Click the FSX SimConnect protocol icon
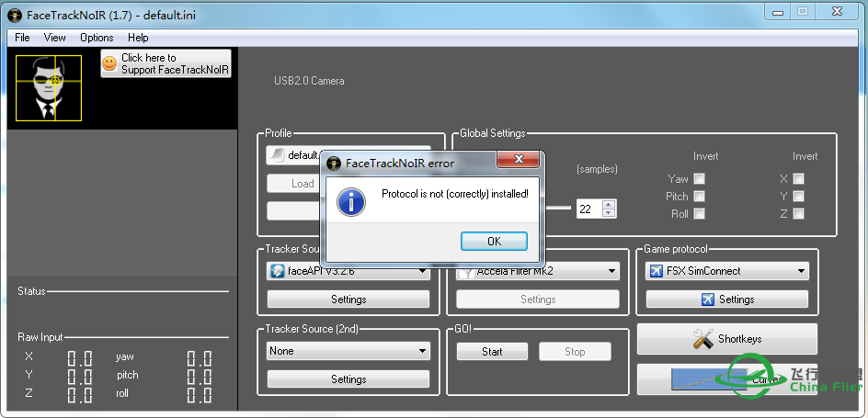868x418 pixels. coord(657,271)
